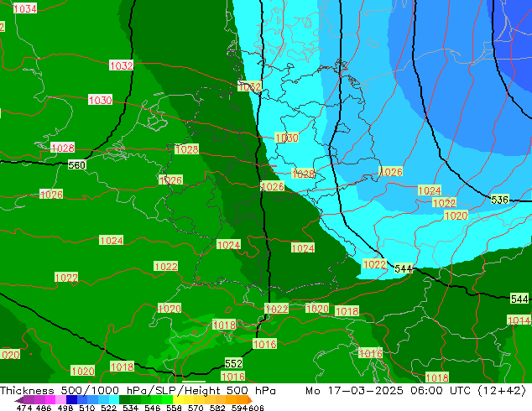Click the '498' legend value
This screenshot has height=411, width=532.
click(65, 408)
